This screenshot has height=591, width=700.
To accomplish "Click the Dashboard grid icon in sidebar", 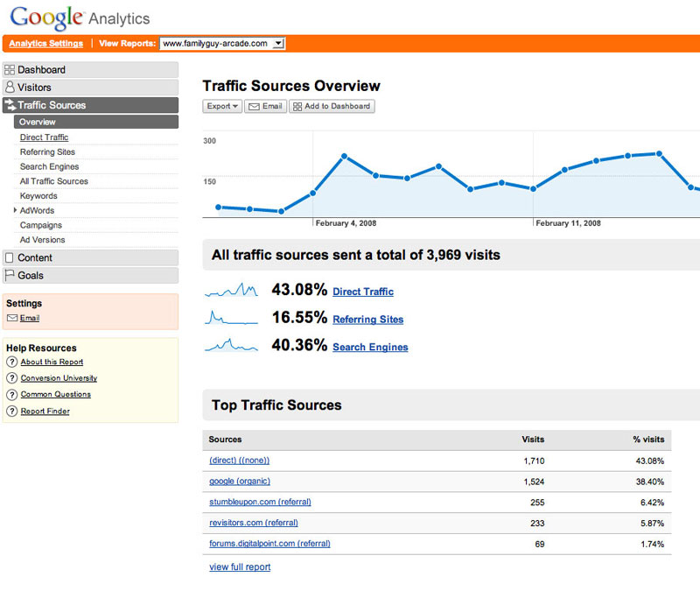I will 10,70.
